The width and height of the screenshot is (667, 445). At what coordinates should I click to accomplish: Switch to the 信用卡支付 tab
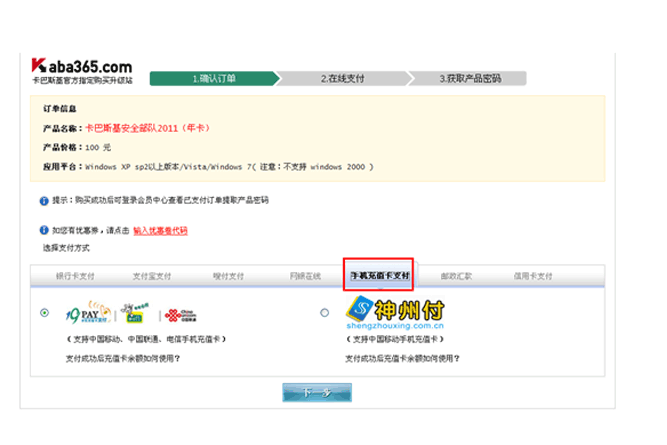(533, 276)
